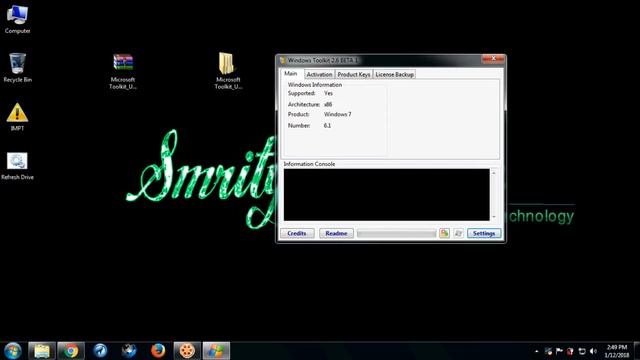Click Show desktop at taskbar end
640x360 pixels.
[x=637, y=351]
